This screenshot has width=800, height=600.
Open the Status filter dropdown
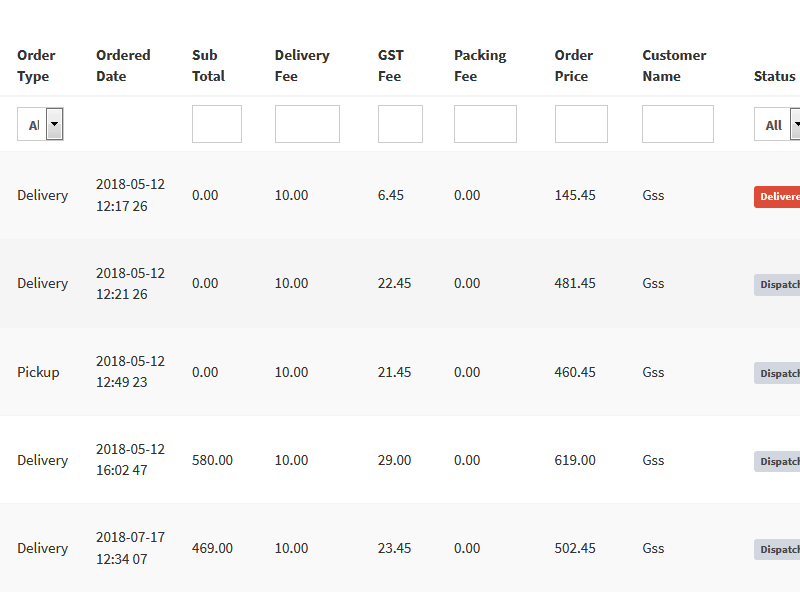[778, 125]
